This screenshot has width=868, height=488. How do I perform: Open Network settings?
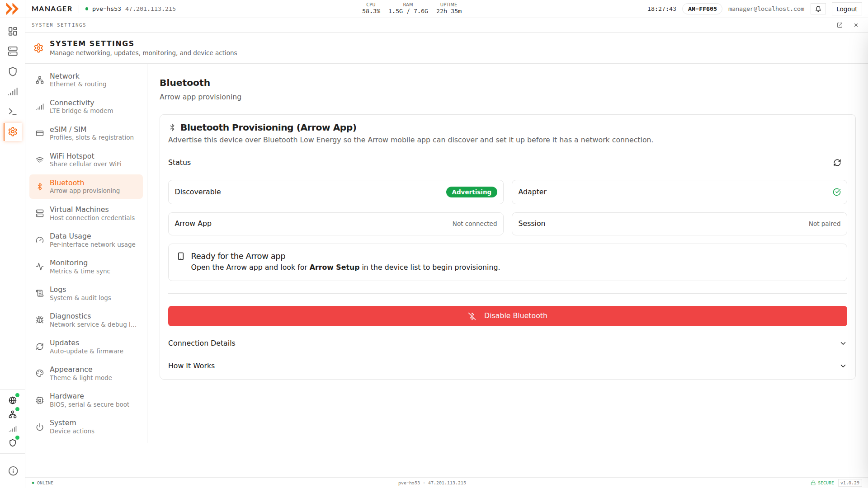click(x=86, y=80)
